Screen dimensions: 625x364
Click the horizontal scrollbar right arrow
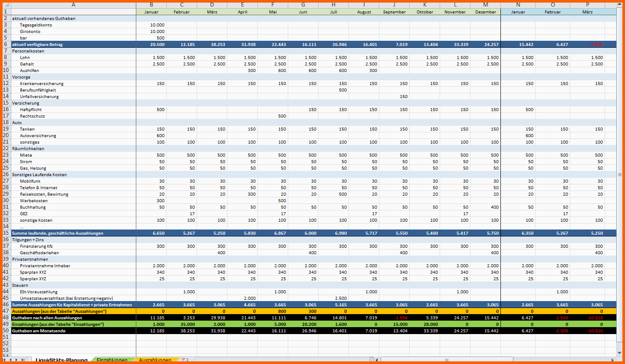tap(612, 360)
